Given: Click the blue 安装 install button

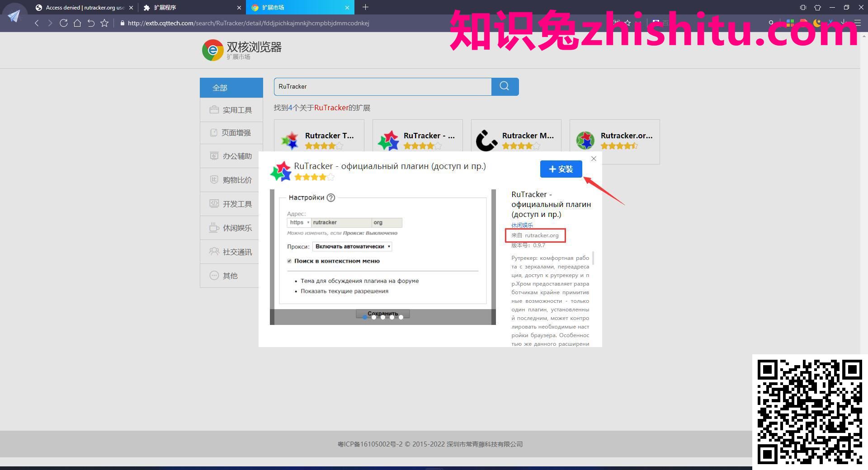Looking at the screenshot, I should point(561,169).
